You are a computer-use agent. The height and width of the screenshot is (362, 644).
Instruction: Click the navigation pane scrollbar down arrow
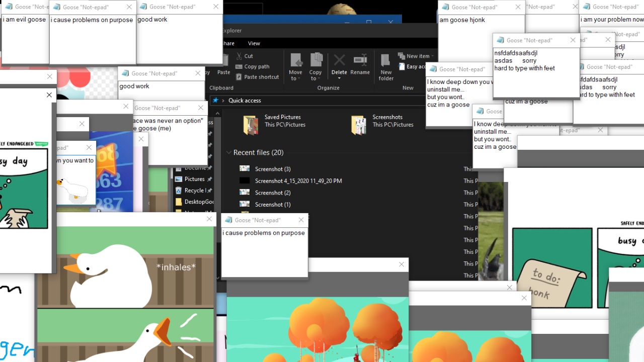[x=218, y=277]
